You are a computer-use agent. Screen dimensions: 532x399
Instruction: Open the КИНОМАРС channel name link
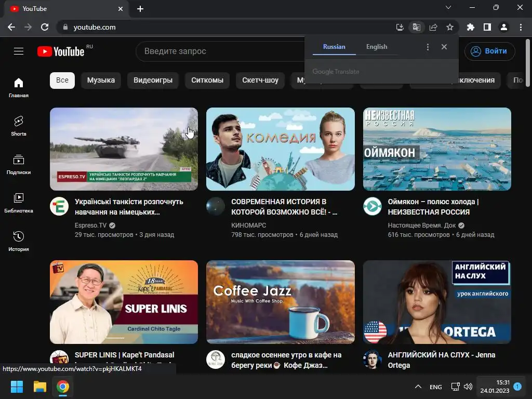pos(249,225)
